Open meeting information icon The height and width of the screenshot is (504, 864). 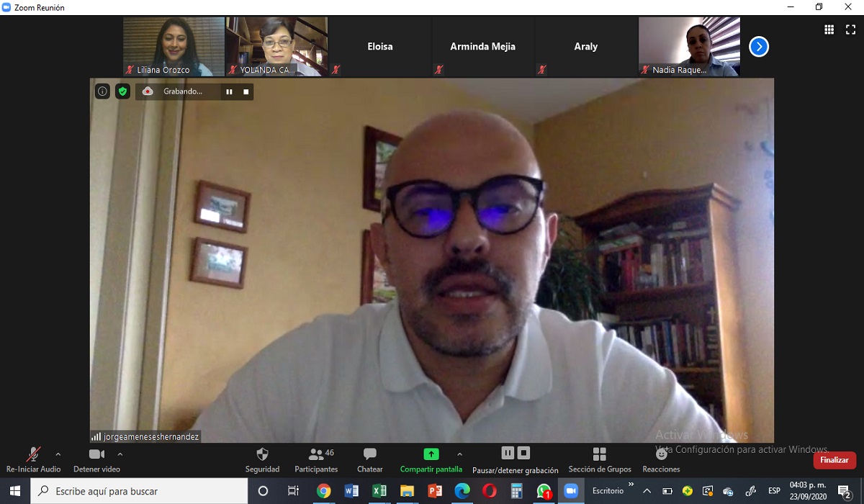[102, 91]
